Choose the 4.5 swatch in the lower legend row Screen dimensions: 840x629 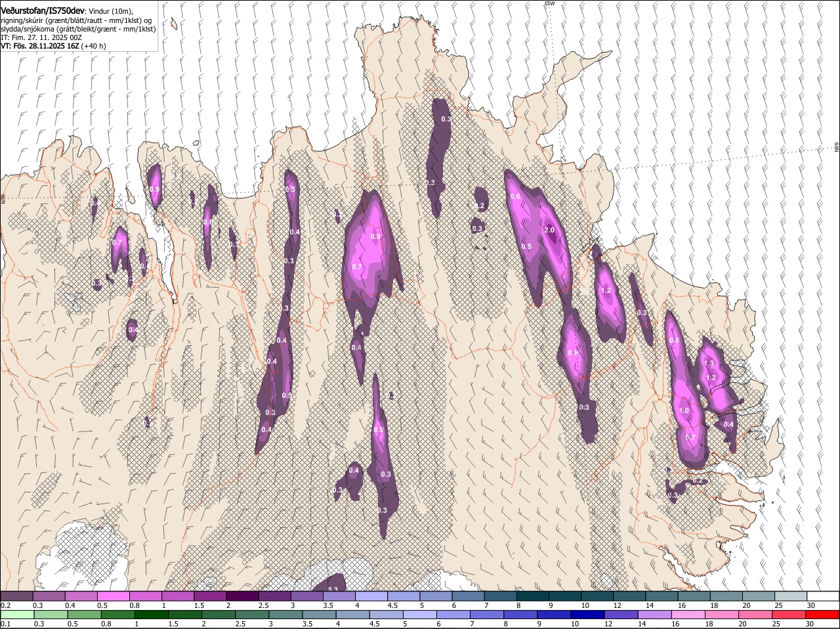tap(385, 615)
